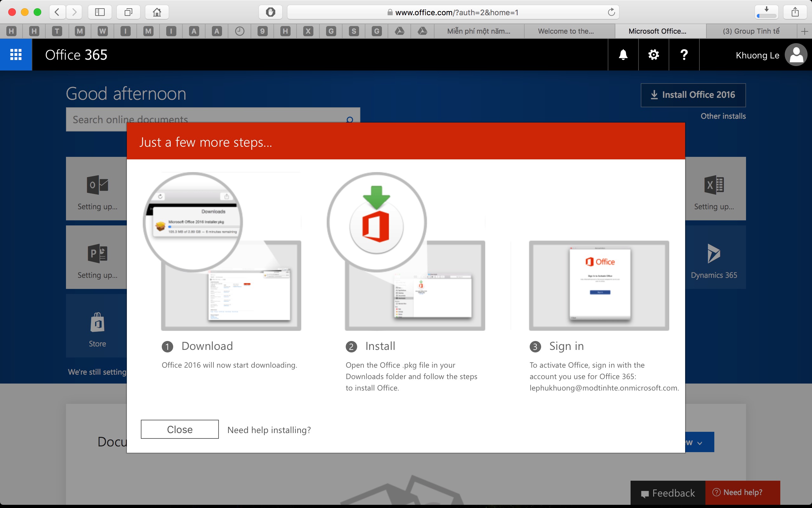812x508 pixels.
Task: Click the user avatar picture
Action: click(x=796, y=55)
